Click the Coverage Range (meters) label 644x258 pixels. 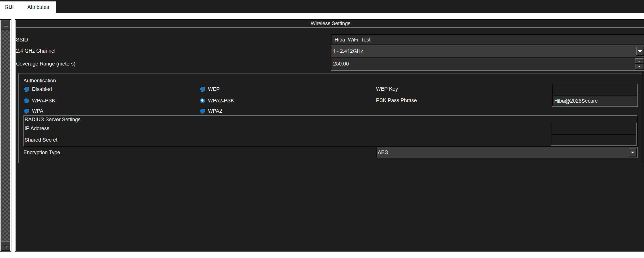point(46,64)
